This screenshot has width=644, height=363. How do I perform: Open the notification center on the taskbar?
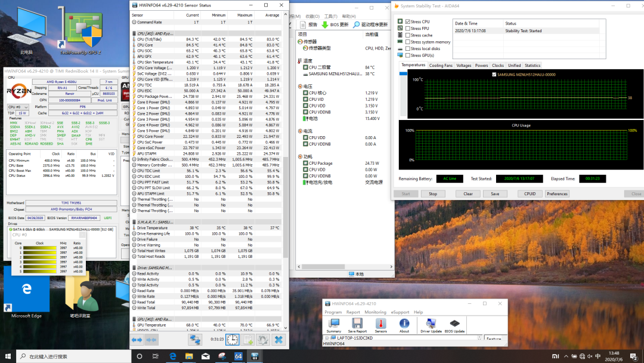click(x=634, y=356)
